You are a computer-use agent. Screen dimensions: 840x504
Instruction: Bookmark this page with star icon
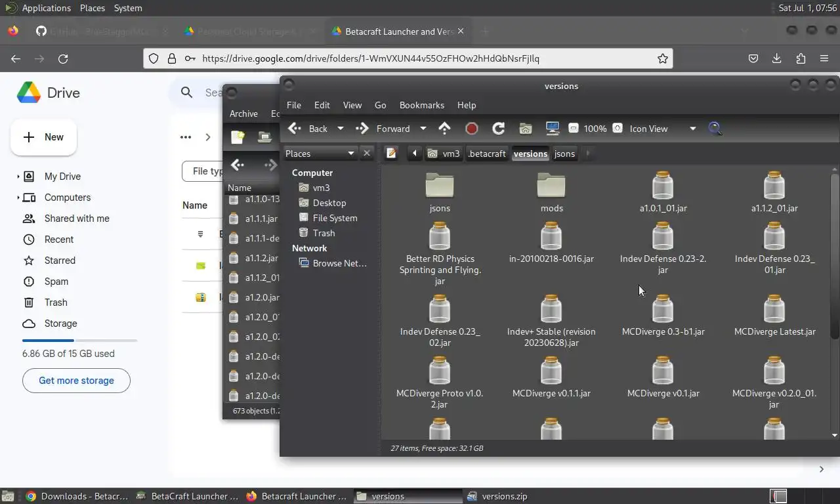[x=663, y=58]
